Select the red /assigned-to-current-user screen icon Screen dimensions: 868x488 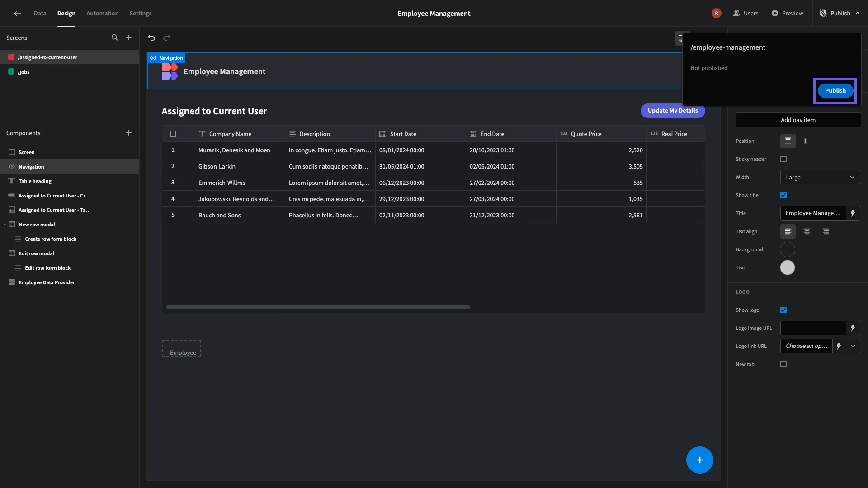11,57
